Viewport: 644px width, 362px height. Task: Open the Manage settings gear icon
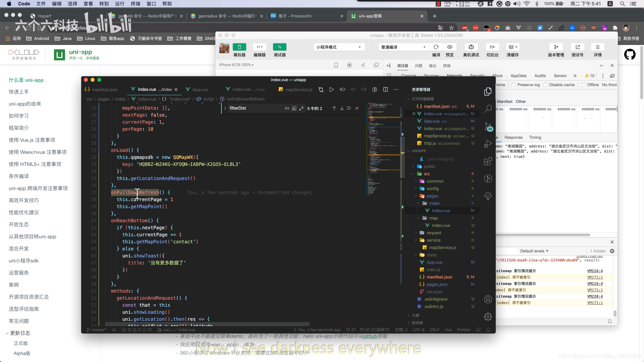point(488,316)
